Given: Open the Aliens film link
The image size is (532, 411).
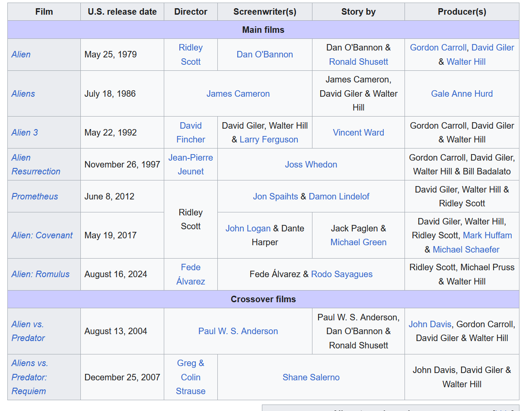Looking at the screenshot, I should click(23, 94).
